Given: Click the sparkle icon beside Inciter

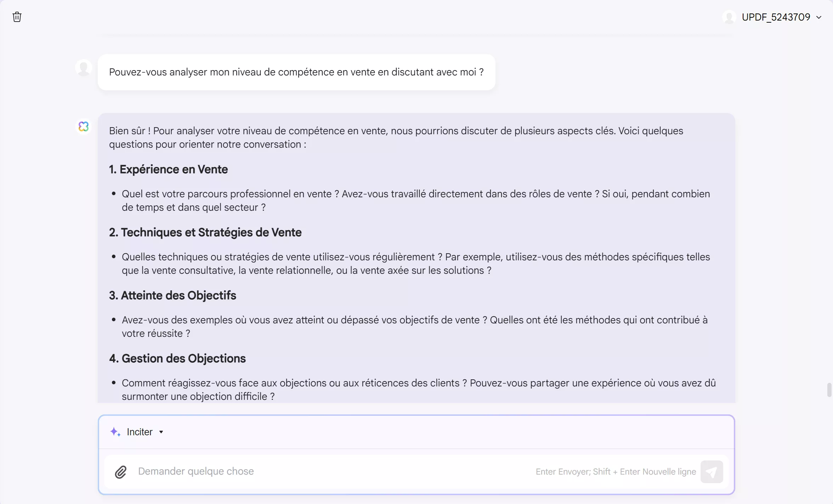Looking at the screenshot, I should [x=115, y=432].
